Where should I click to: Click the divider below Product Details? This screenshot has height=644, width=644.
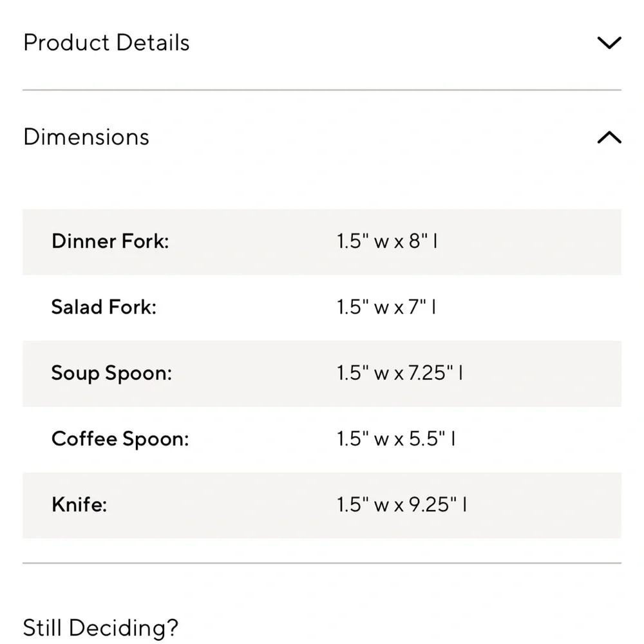[x=322, y=87]
